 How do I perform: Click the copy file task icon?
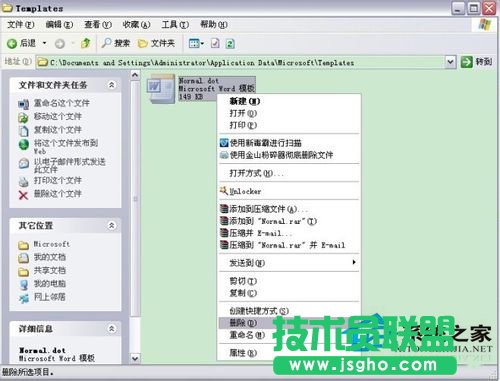pyautogui.click(x=23, y=131)
